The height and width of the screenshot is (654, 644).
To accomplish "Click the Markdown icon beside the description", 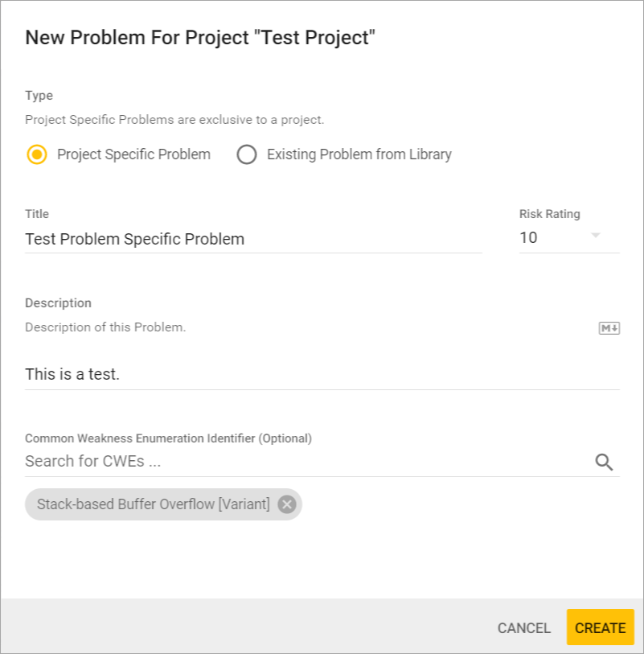I will (609, 328).
